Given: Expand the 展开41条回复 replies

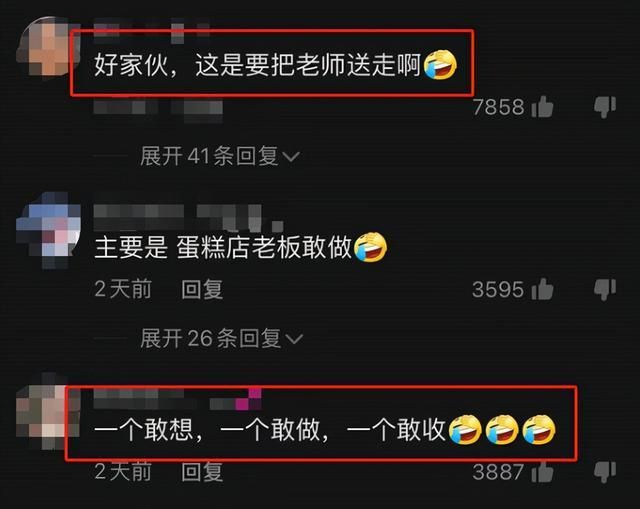Looking at the screenshot, I should tap(220, 156).
